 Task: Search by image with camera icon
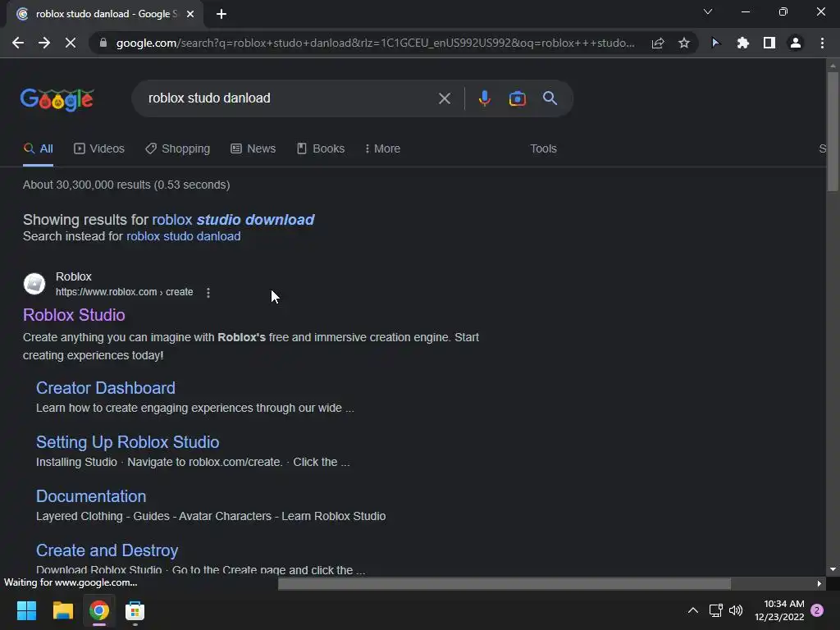coord(517,98)
